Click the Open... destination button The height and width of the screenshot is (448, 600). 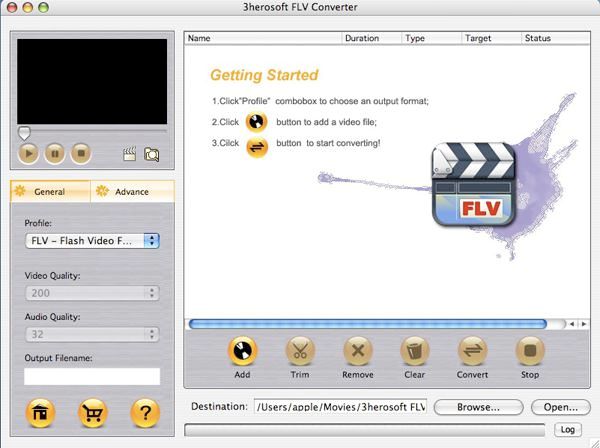click(x=561, y=407)
